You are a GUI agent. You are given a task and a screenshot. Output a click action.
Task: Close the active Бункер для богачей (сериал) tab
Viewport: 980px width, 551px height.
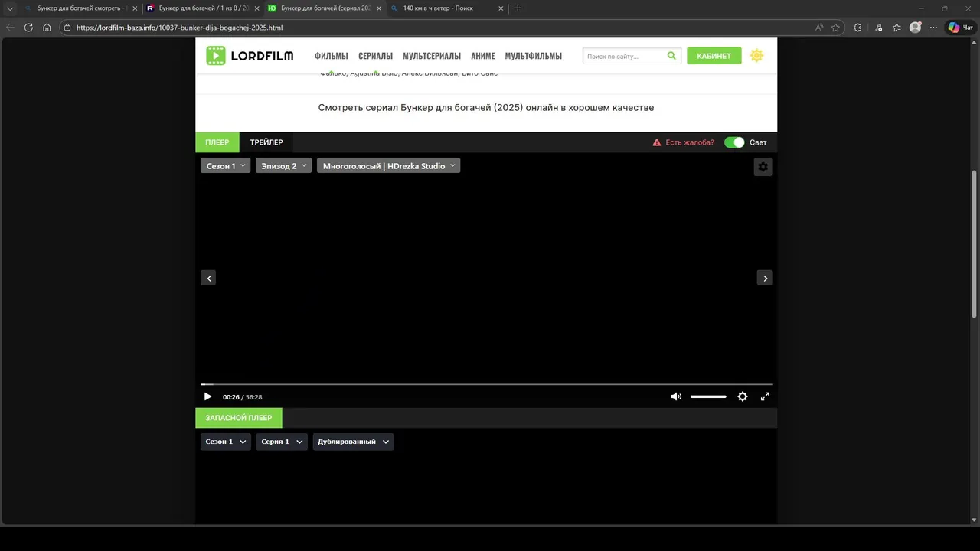(378, 8)
